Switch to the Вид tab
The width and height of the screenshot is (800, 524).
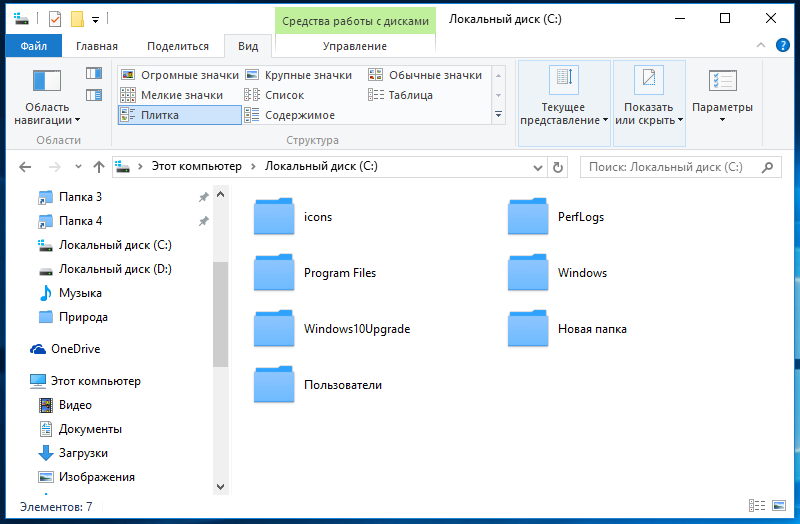[x=248, y=46]
